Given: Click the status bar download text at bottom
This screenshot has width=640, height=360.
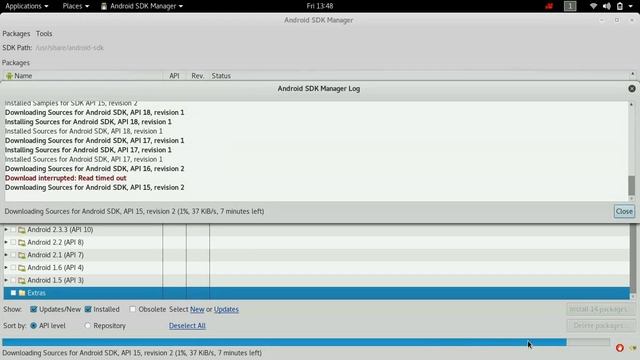Looking at the screenshot, I should click(x=132, y=353).
